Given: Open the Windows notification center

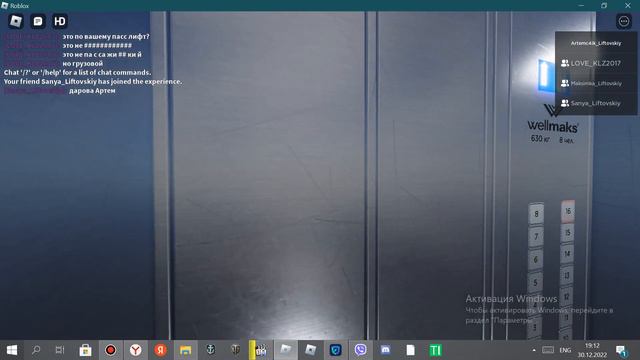Looking at the screenshot, I should 622,351.
